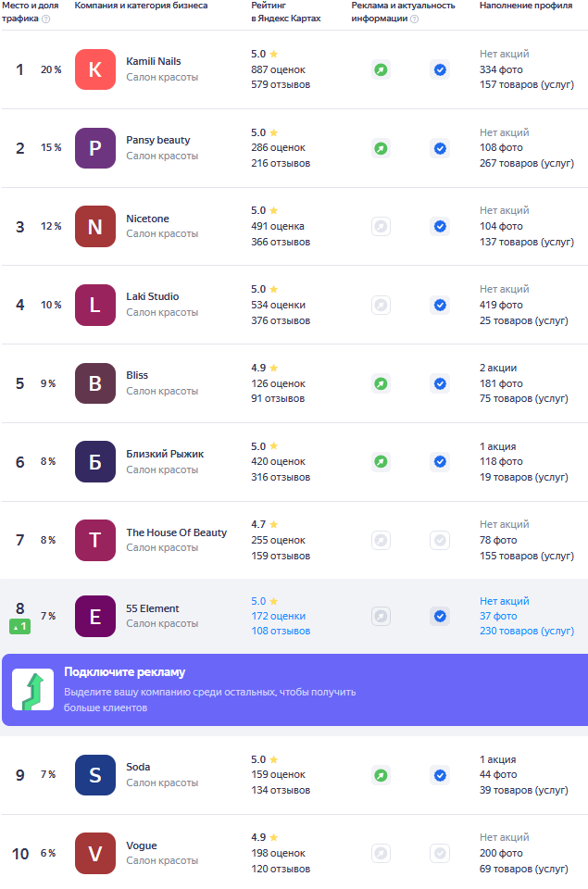Open the 108 отзывов link
Screen dimensions: 588x889
point(281,631)
